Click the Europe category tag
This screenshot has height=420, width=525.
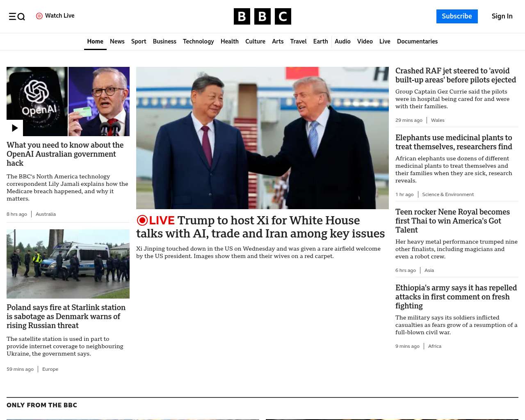click(x=50, y=369)
